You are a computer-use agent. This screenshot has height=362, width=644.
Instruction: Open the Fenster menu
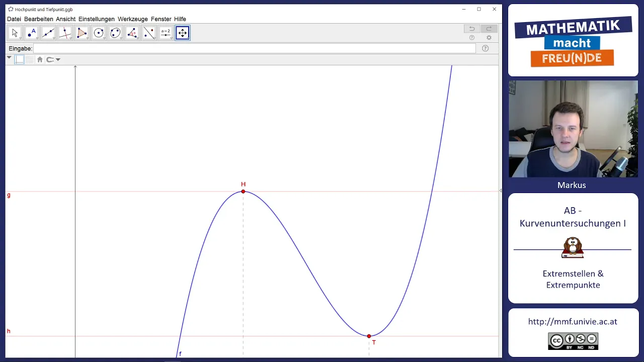pos(161,19)
